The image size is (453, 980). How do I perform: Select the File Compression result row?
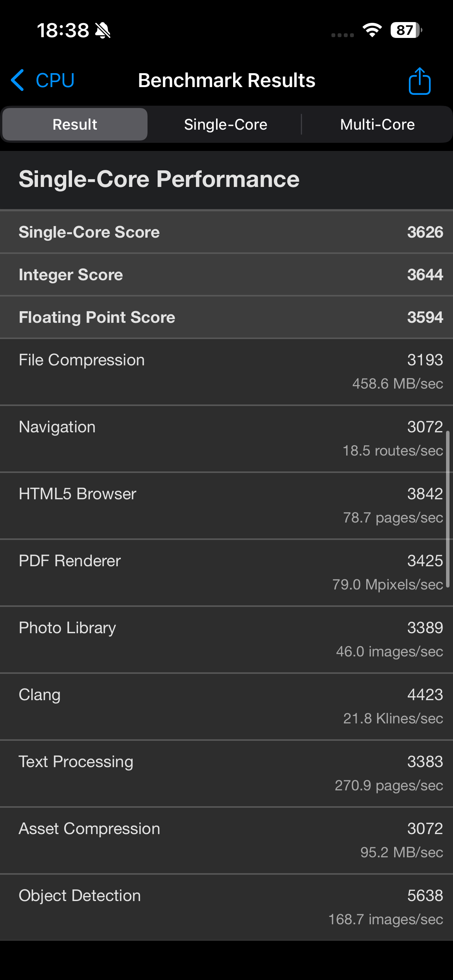pyautogui.click(x=226, y=372)
